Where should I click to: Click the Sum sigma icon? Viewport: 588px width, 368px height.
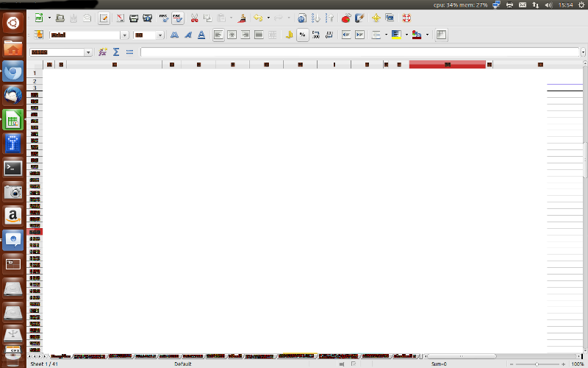[x=116, y=52]
